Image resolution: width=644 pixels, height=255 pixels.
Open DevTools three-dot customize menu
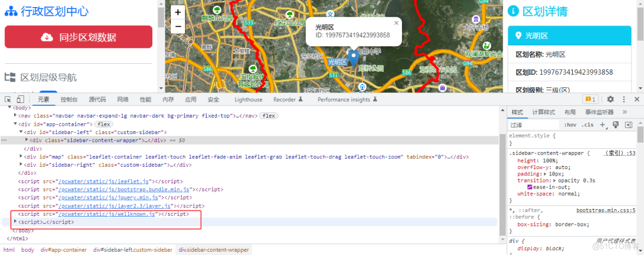click(624, 99)
